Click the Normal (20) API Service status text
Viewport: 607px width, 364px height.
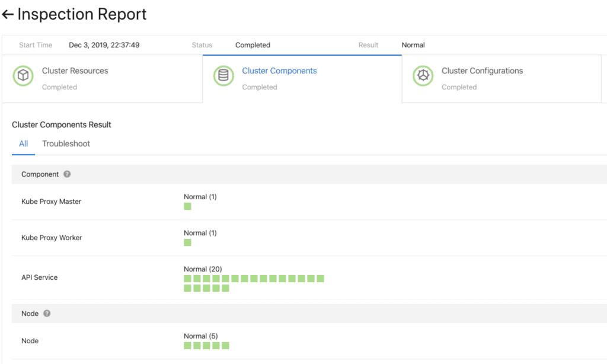tap(203, 269)
